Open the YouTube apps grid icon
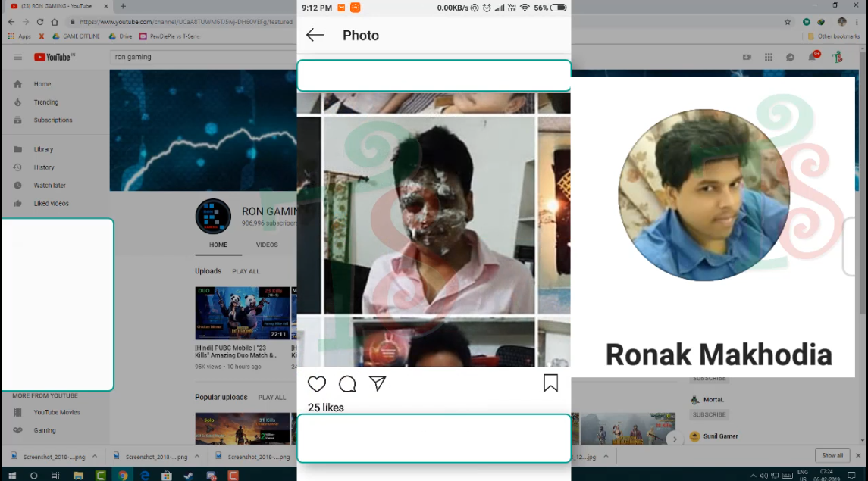This screenshot has width=868, height=481. click(x=768, y=57)
